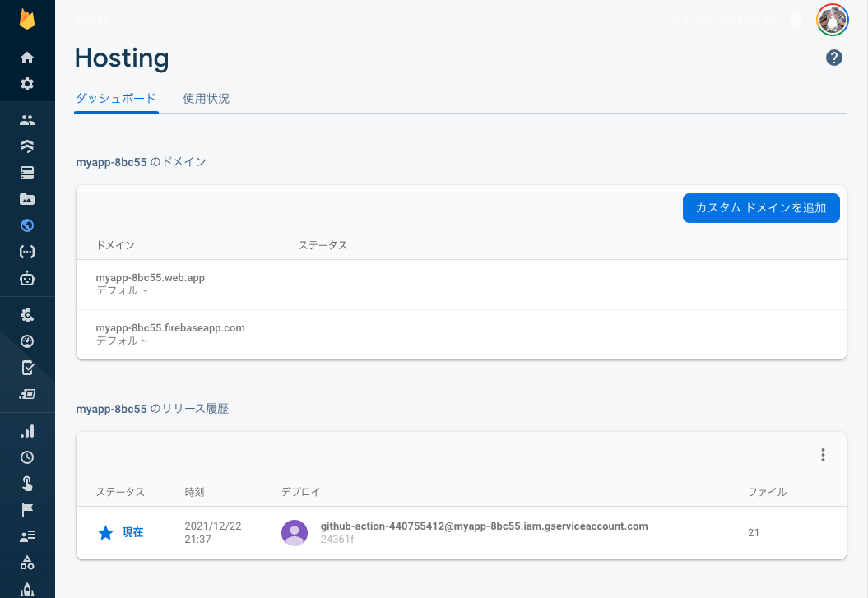Click the Firebase logo
This screenshot has width=868, height=598.
tap(27, 19)
